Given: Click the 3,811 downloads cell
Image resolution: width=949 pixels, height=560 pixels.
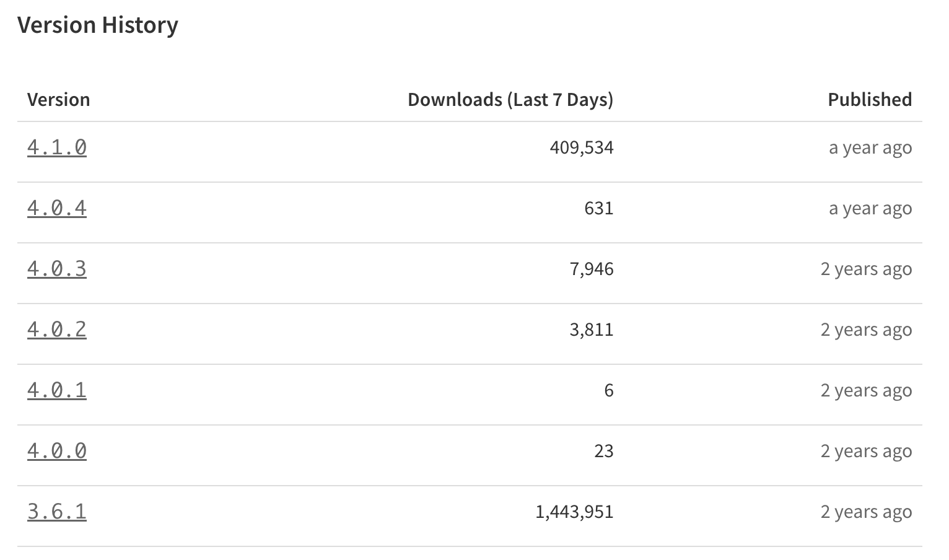Looking at the screenshot, I should 592,330.
